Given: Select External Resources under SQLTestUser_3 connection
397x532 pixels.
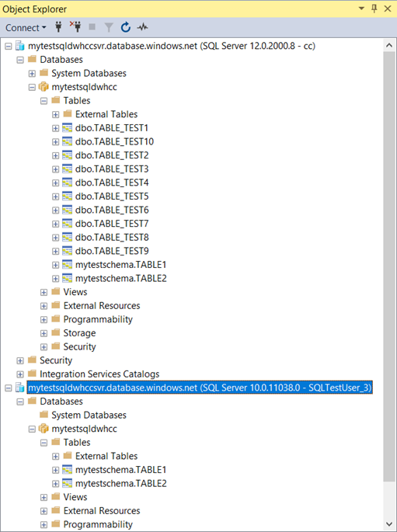Looking at the screenshot, I should (x=102, y=510).
